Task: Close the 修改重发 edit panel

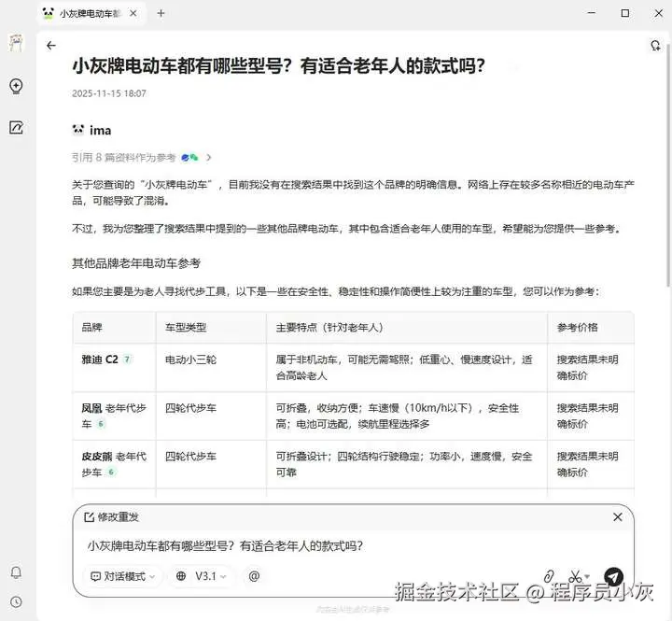Action: point(618,517)
